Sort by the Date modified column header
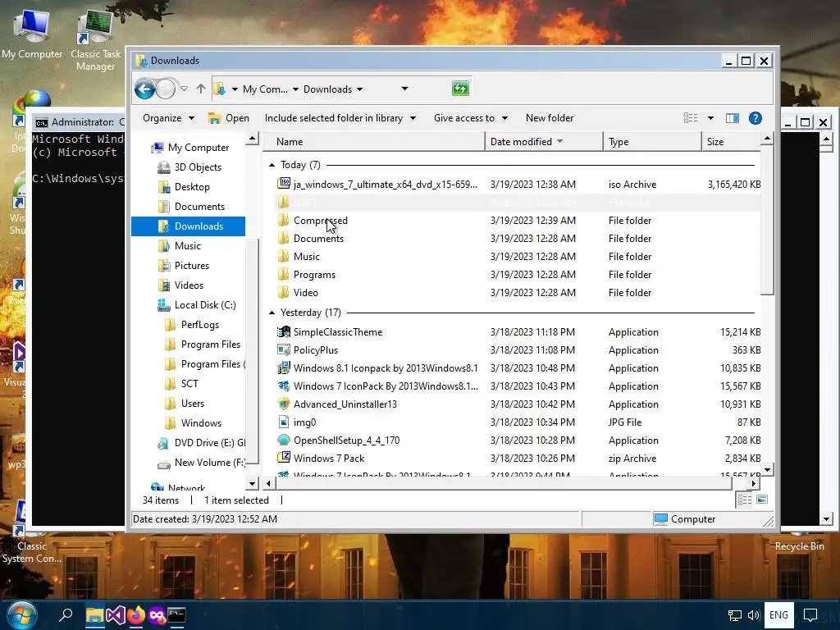840x630 pixels. click(545, 141)
